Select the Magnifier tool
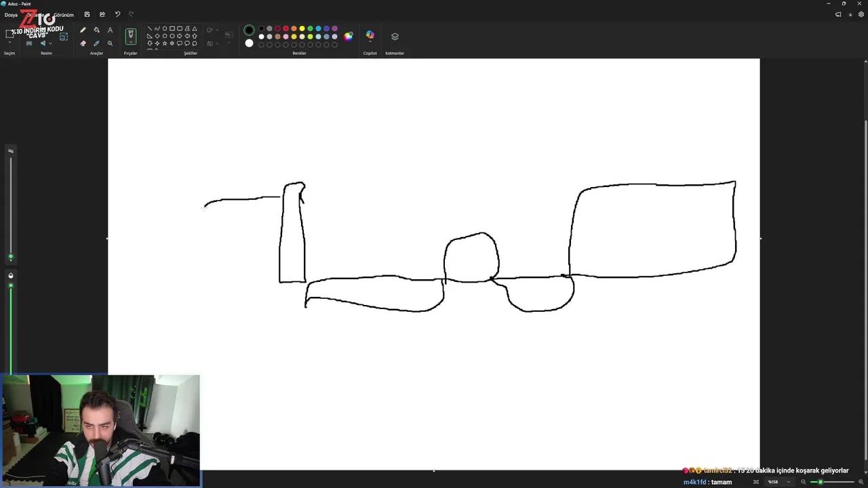The width and height of the screenshot is (868, 488). click(110, 43)
